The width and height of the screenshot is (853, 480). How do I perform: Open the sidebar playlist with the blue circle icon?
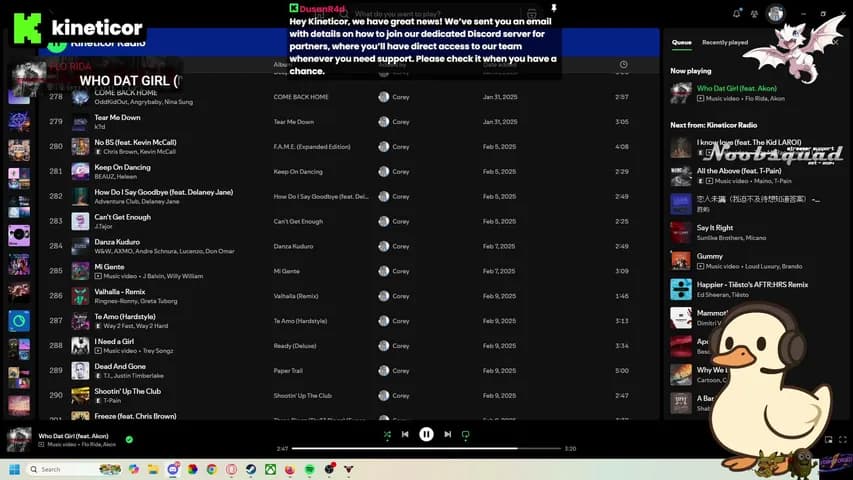click(19, 321)
